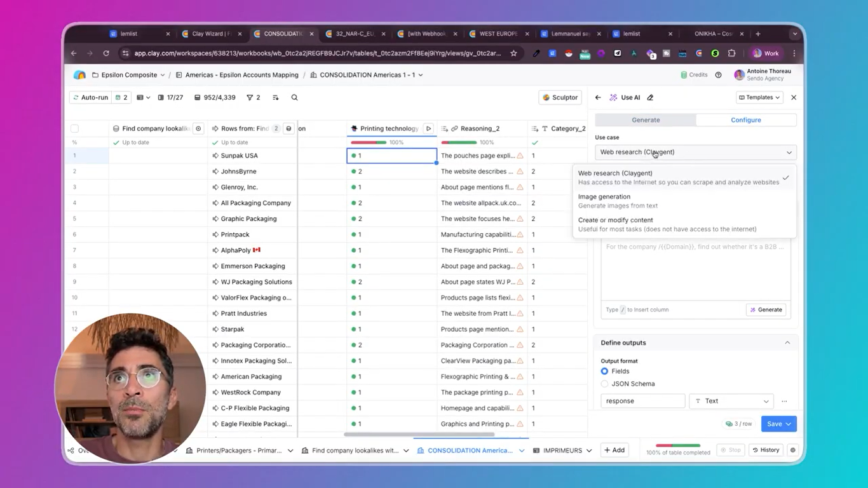This screenshot has height=488, width=868.
Task: Reload the browser page
Action: 106,53
